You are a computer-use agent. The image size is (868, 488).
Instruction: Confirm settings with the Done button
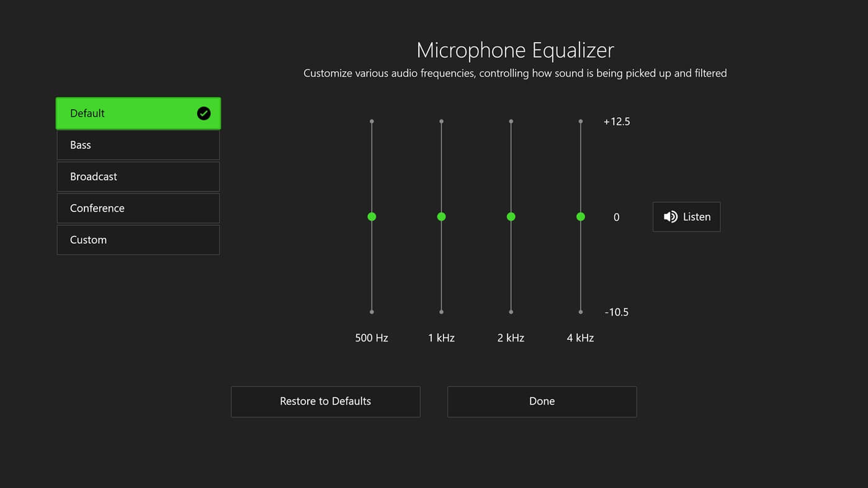[542, 401]
